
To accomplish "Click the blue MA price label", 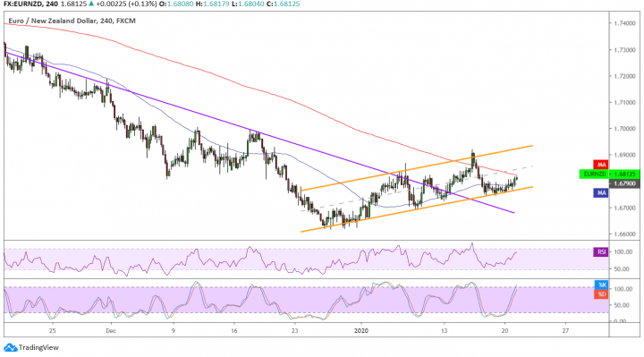I will [601, 192].
